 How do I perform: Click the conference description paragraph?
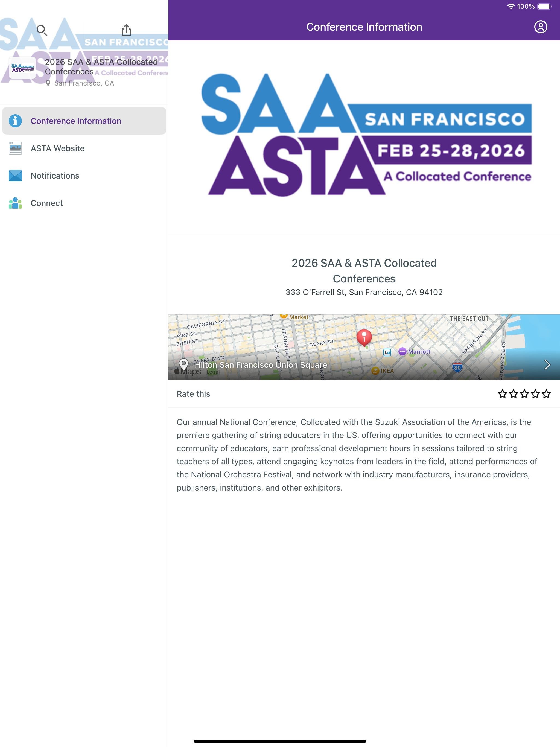[357, 454]
